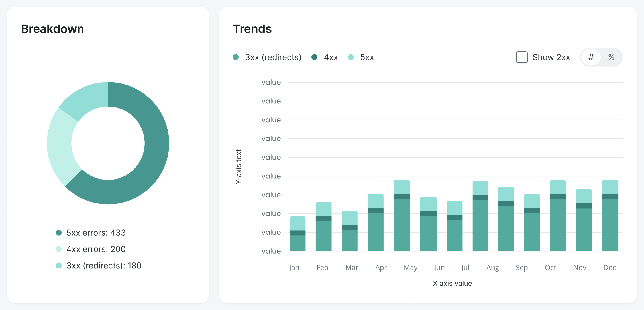Enable the Show 2xx checkbox
This screenshot has height=310, width=644.
coord(522,57)
